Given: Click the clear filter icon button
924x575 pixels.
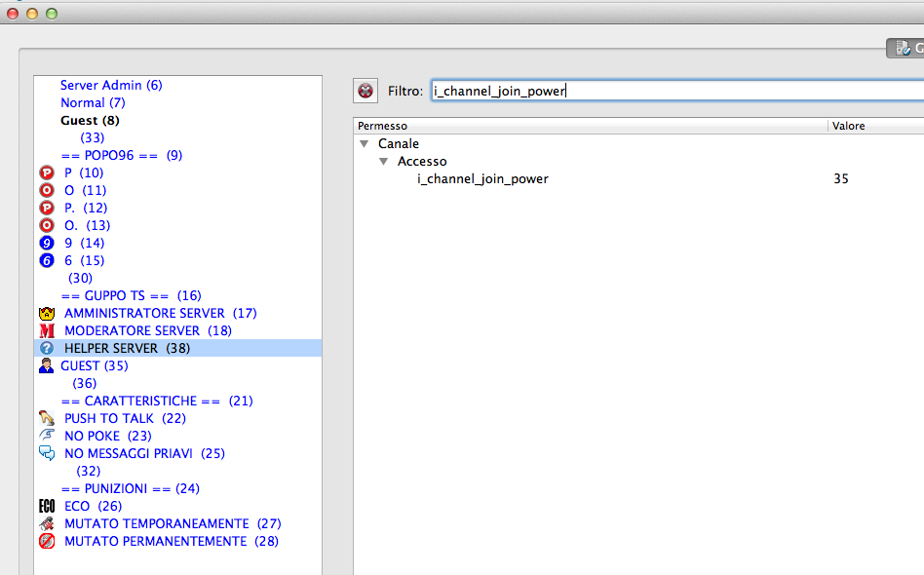Looking at the screenshot, I should 366,91.
